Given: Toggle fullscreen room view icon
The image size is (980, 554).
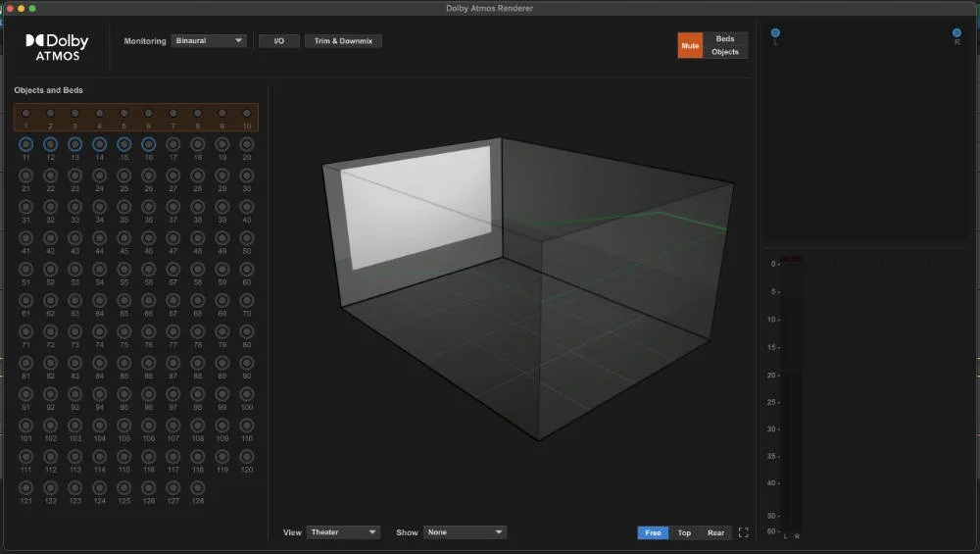Looking at the screenshot, I should coord(743,532).
